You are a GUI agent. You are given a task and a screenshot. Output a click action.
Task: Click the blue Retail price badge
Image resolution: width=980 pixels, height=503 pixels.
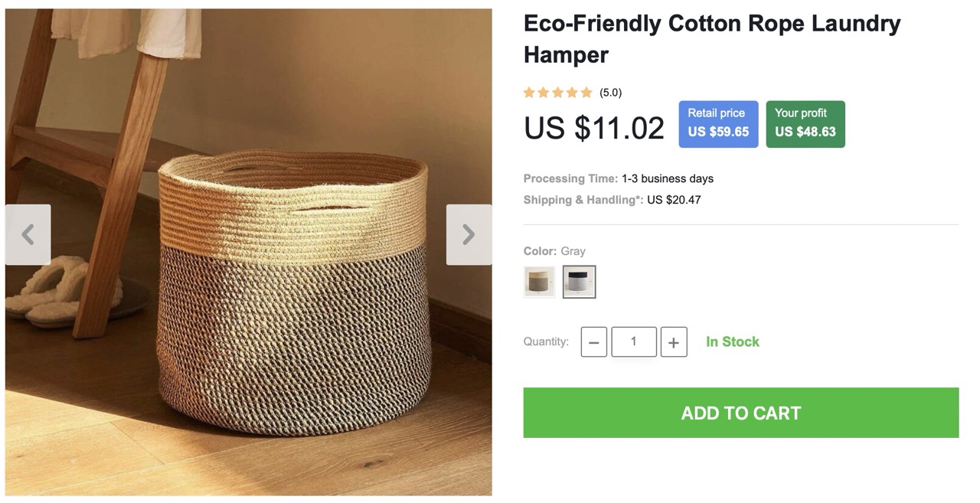pos(718,123)
